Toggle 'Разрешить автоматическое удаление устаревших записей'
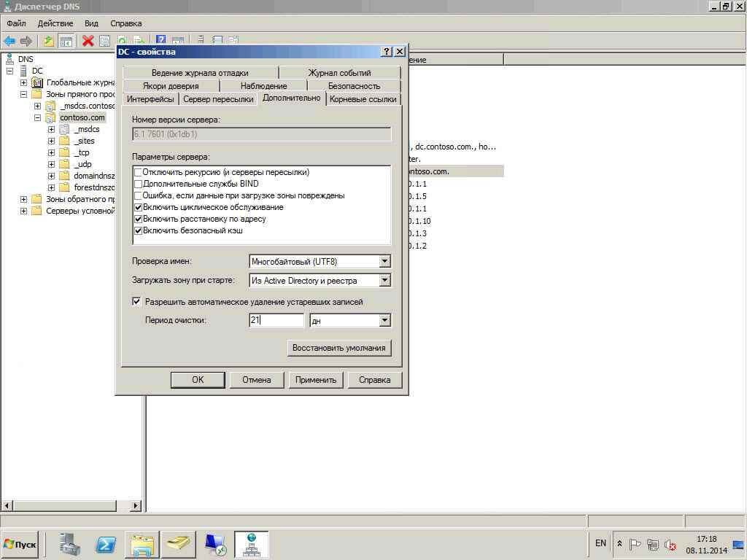 (136, 301)
